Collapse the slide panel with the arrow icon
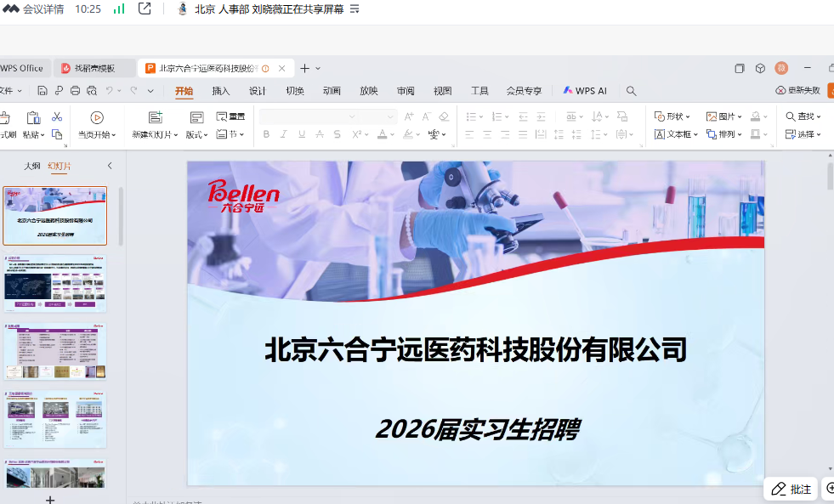834x504 pixels. click(x=110, y=166)
